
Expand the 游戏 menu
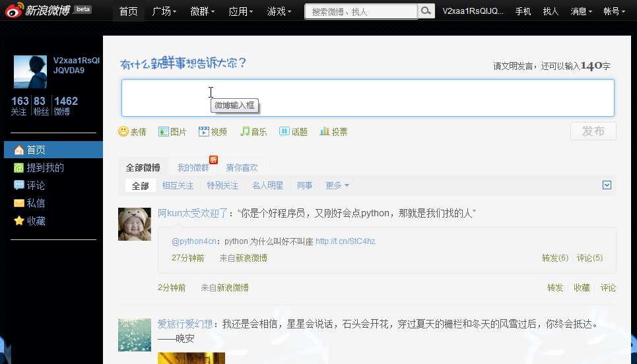pos(279,11)
